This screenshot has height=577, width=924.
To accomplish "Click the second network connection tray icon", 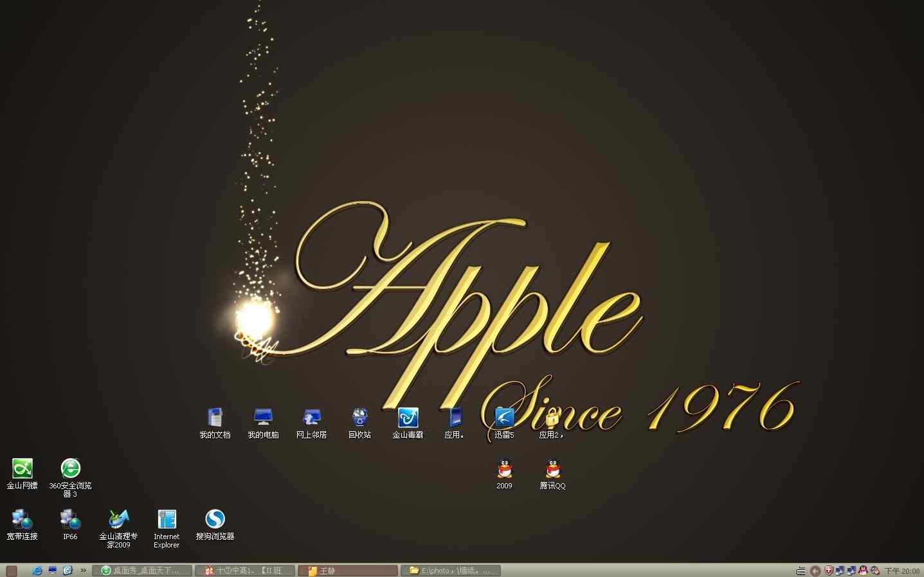I will [x=851, y=571].
